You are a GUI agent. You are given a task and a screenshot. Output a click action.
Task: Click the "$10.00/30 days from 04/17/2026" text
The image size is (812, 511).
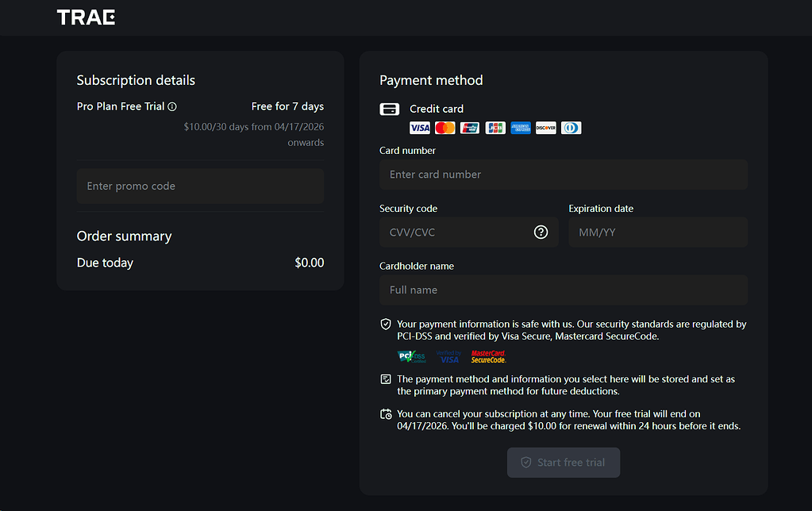pos(254,127)
